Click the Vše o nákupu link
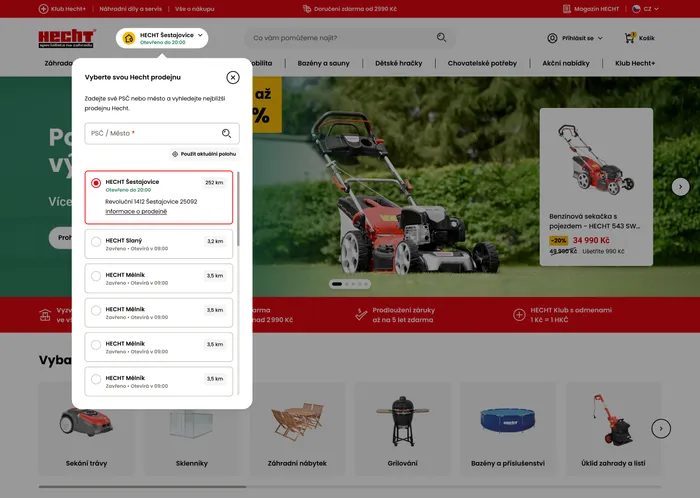This screenshot has height=498, width=700. 195,9
